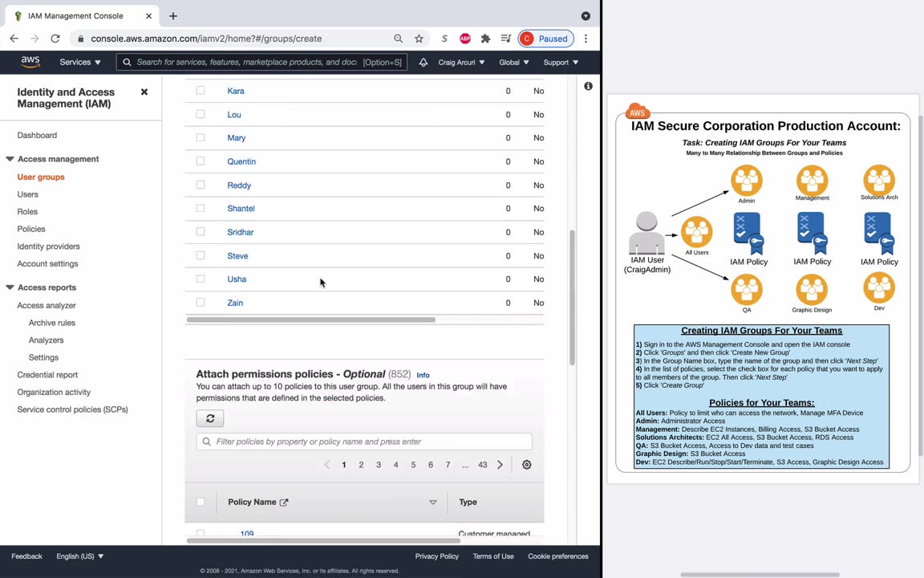
Task: Open the Dashboard sidebar item
Action: click(x=37, y=135)
